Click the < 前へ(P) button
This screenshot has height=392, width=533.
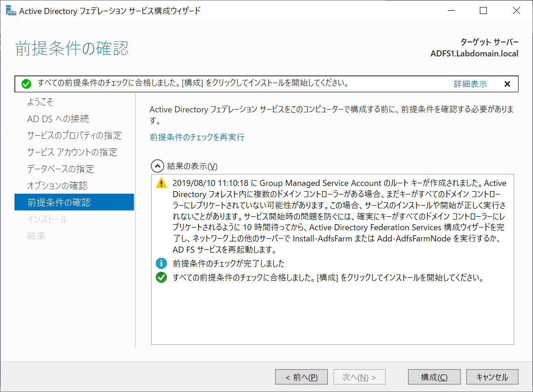[301, 377]
